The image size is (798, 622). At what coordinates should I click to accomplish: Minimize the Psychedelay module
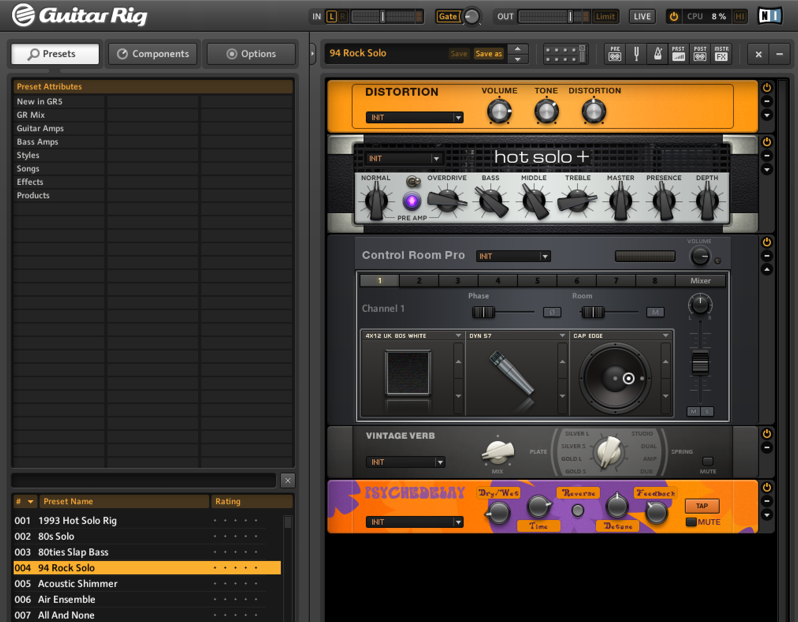click(766, 501)
